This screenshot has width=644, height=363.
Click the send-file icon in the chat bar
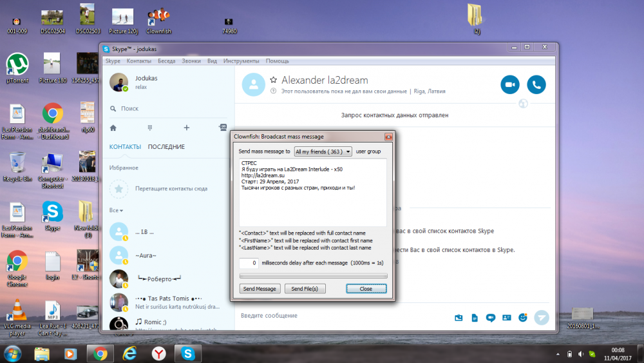pos(475,317)
